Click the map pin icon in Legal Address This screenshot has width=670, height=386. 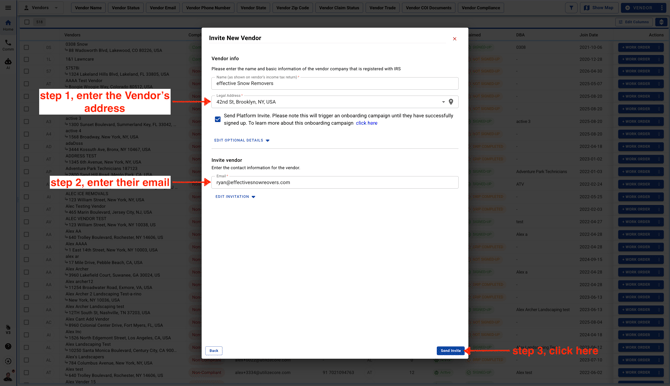pos(451,102)
